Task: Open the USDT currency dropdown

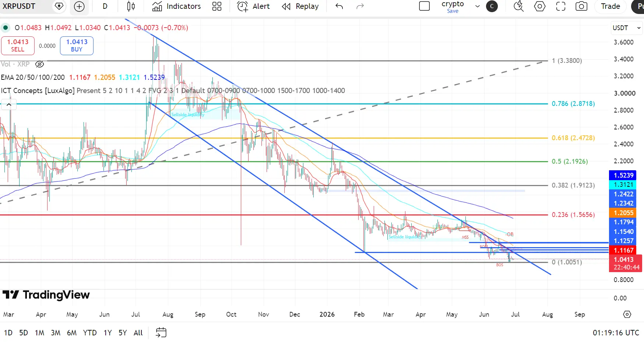Action: [626, 28]
